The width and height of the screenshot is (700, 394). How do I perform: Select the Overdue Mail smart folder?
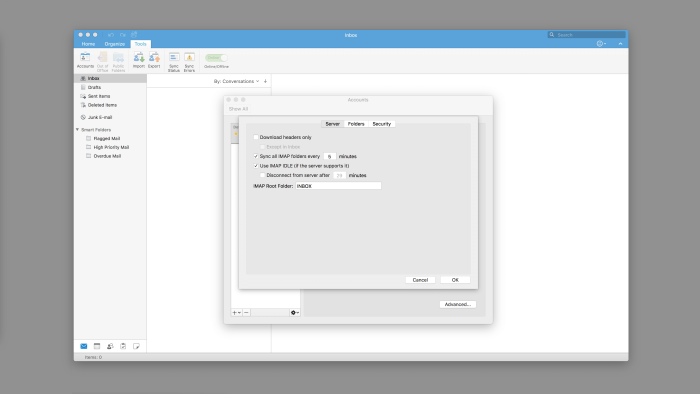click(110, 156)
